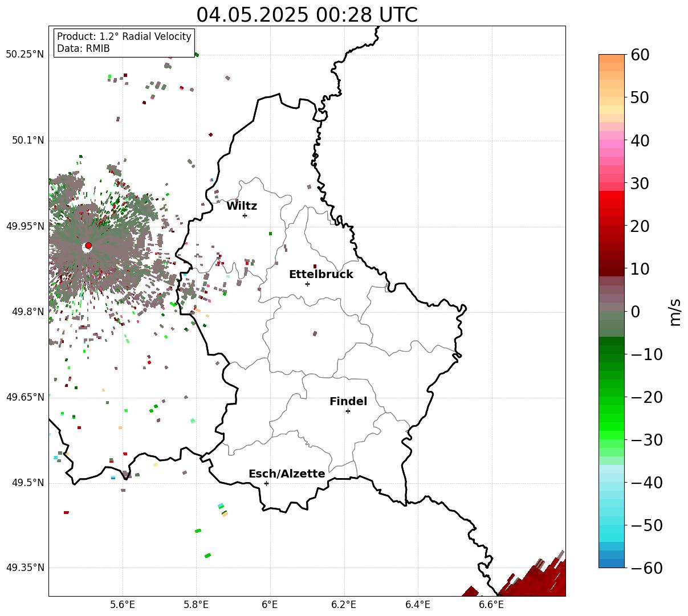Click the 49.65°N latitude label
Image resolution: width=688 pixels, height=616 pixels.
(x=25, y=397)
